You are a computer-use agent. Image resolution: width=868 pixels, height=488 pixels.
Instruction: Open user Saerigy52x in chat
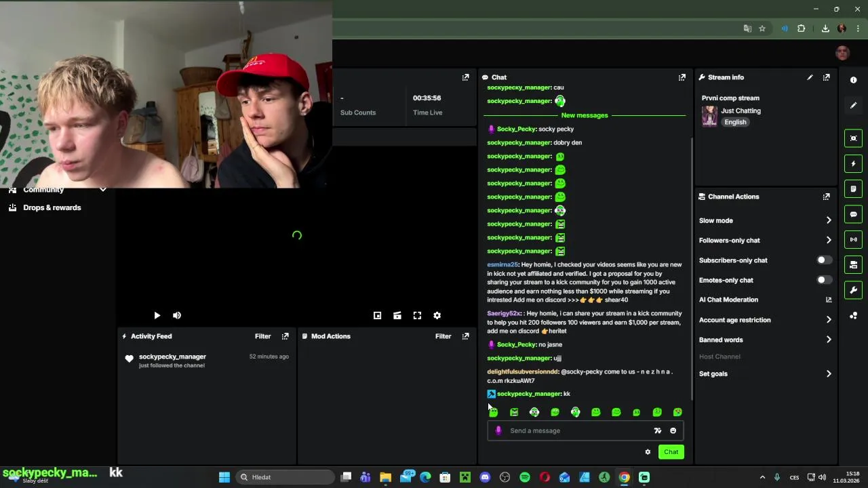(x=504, y=314)
